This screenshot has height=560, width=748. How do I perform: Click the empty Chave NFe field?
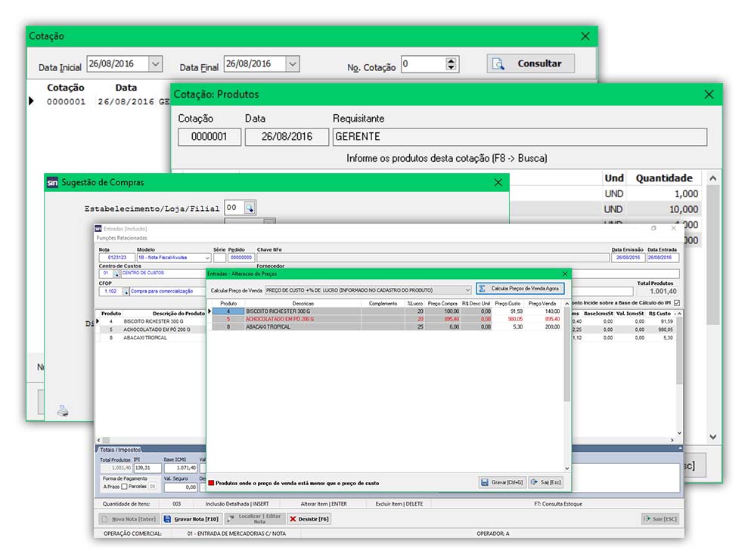click(x=433, y=258)
